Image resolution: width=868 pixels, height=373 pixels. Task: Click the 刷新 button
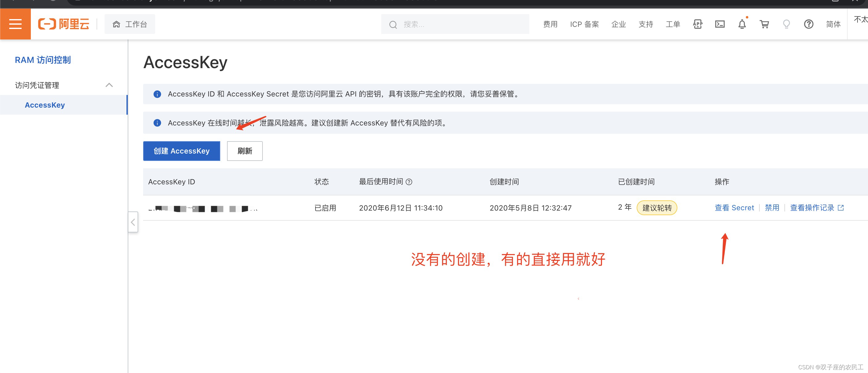click(x=245, y=151)
